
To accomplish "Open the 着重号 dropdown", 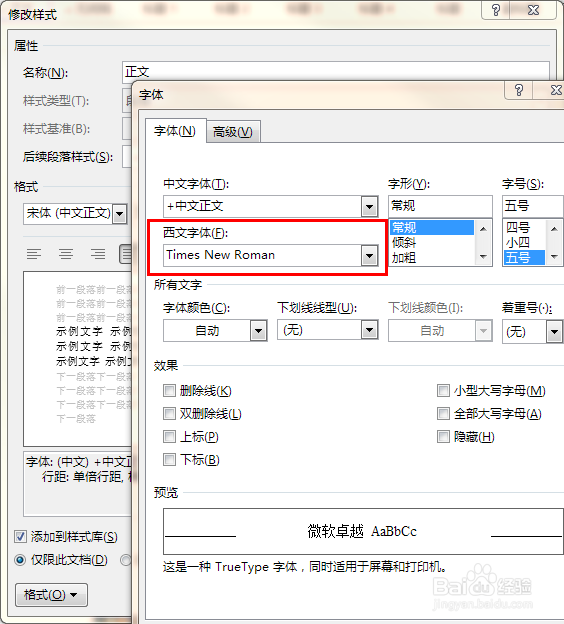I will pos(554,332).
